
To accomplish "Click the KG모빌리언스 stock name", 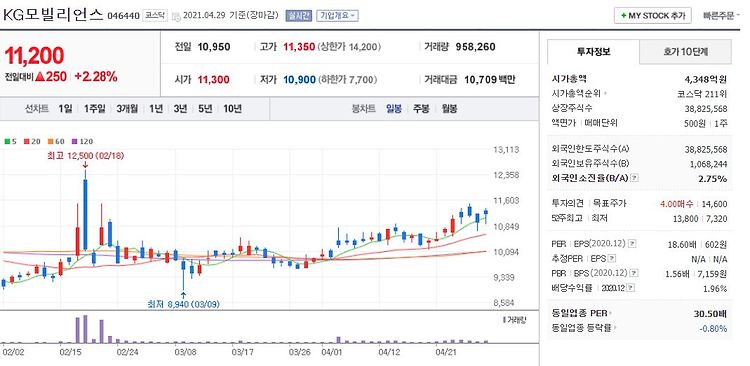I will [53, 15].
